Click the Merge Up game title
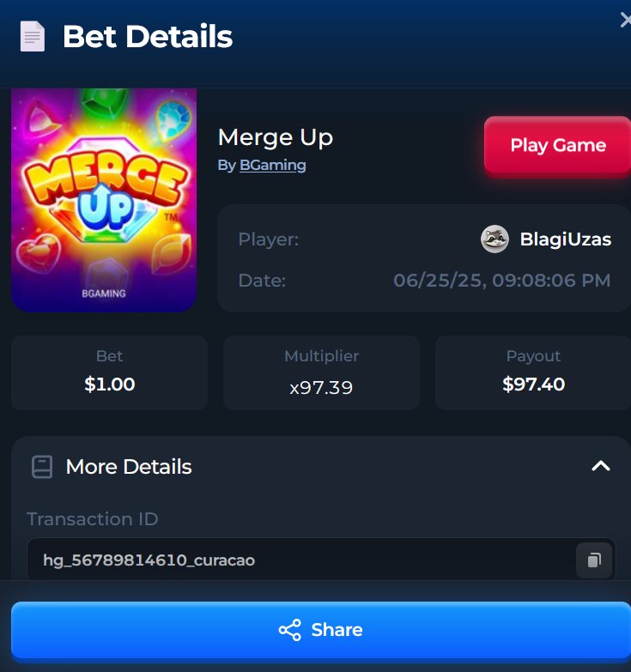The height and width of the screenshot is (672, 631). coord(276,138)
